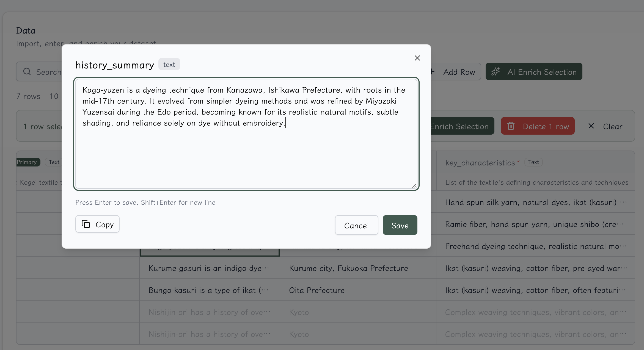Click the Text badge next to key_characteristics

pyautogui.click(x=533, y=162)
